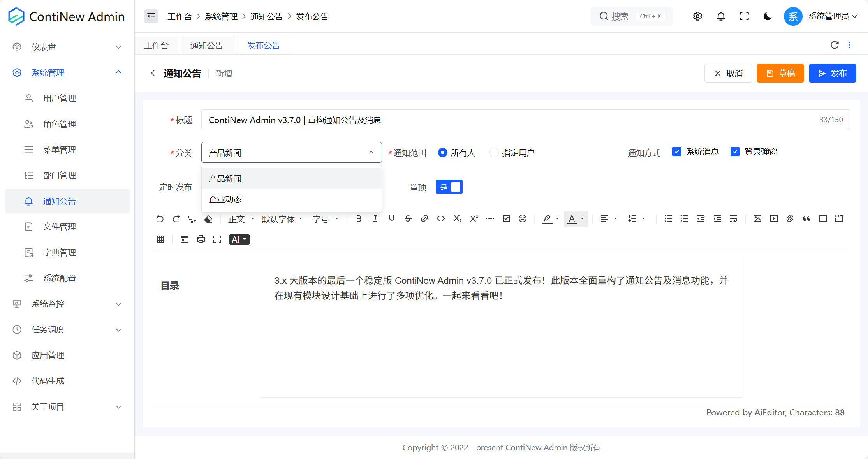The width and height of the screenshot is (868, 459).
Task: Insert a table in the editor
Action: (160, 239)
